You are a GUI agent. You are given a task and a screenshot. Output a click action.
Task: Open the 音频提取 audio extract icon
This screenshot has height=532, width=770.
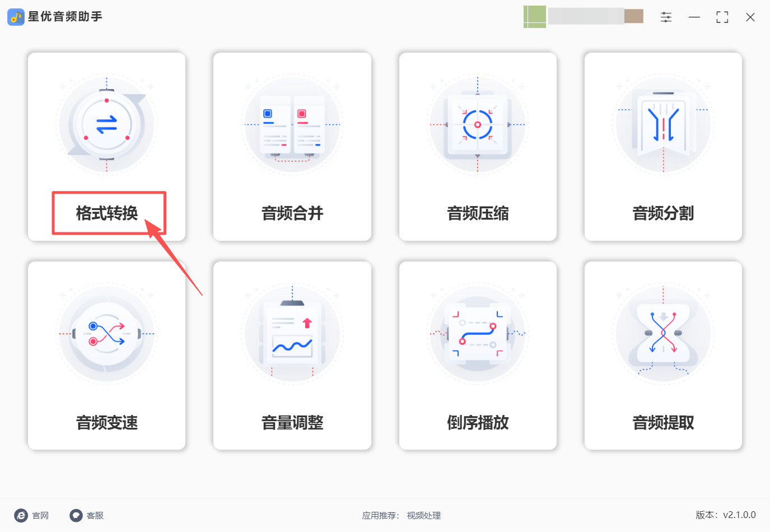coord(663,334)
